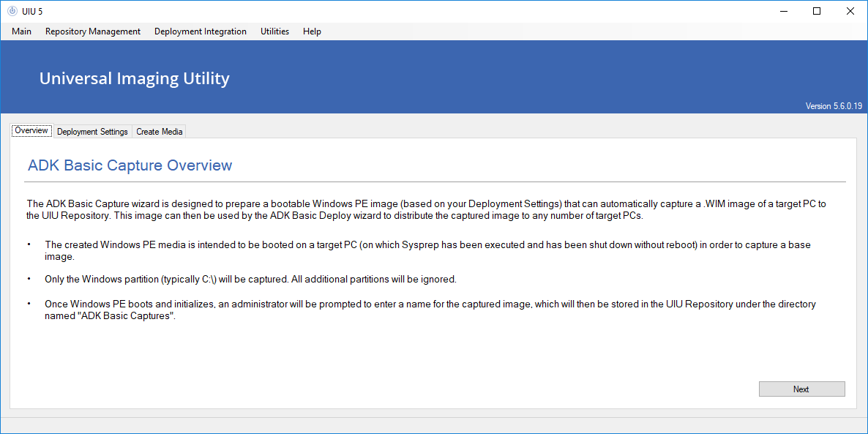Close the UIU 5 window

850,11
